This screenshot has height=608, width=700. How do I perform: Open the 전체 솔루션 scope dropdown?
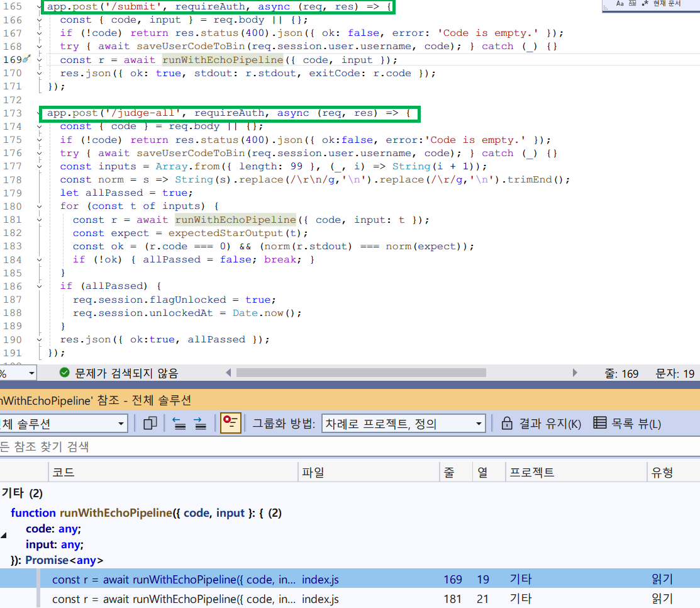(x=64, y=423)
